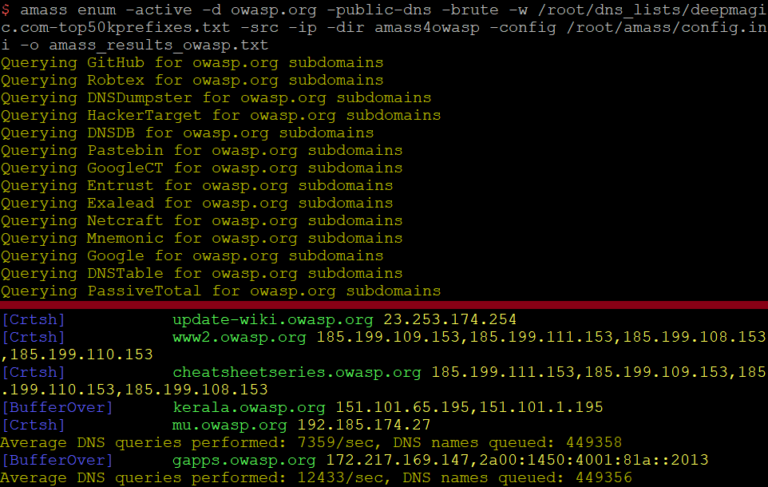768x487 pixels.
Task: Click the www2.owasp.org subdomain entry
Action: 239,338
